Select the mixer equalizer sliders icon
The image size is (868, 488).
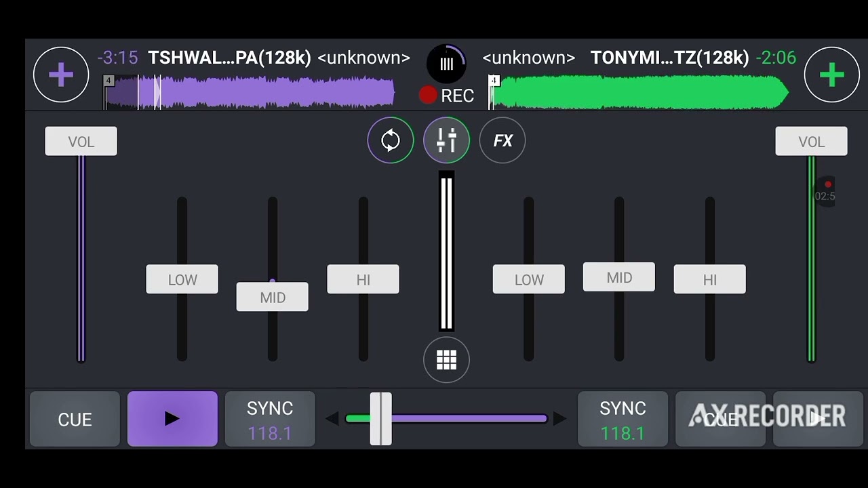click(446, 140)
